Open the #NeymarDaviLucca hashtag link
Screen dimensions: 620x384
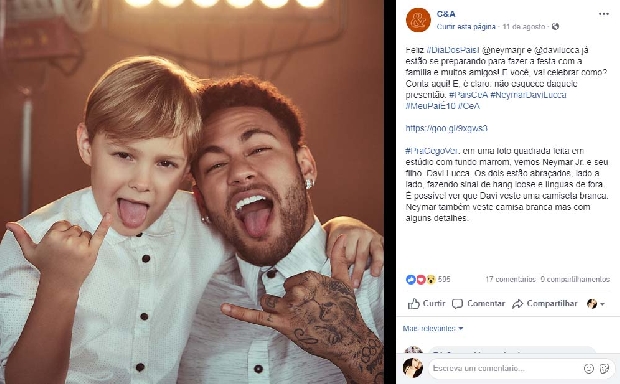pyautogui.click(x=528, y=95)
